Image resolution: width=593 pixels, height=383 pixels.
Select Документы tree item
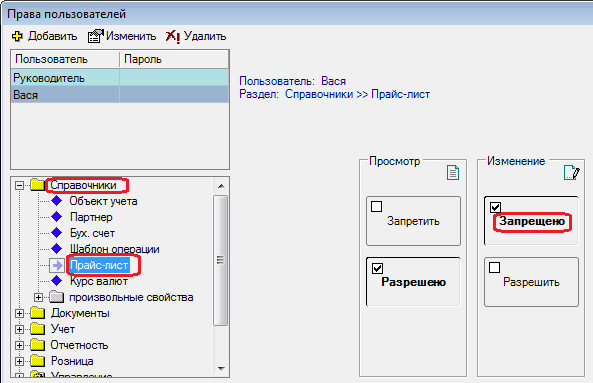(x=80, y=313)
